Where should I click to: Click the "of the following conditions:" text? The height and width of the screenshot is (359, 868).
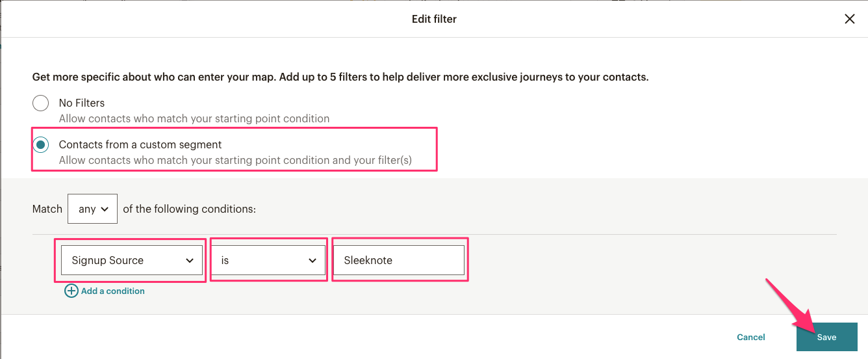(x=190, y=209)
